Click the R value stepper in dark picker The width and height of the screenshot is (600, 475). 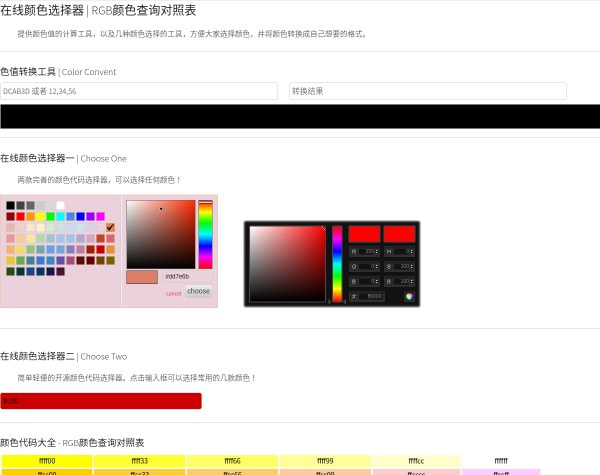pyautogui.click(x=377, y=251)
